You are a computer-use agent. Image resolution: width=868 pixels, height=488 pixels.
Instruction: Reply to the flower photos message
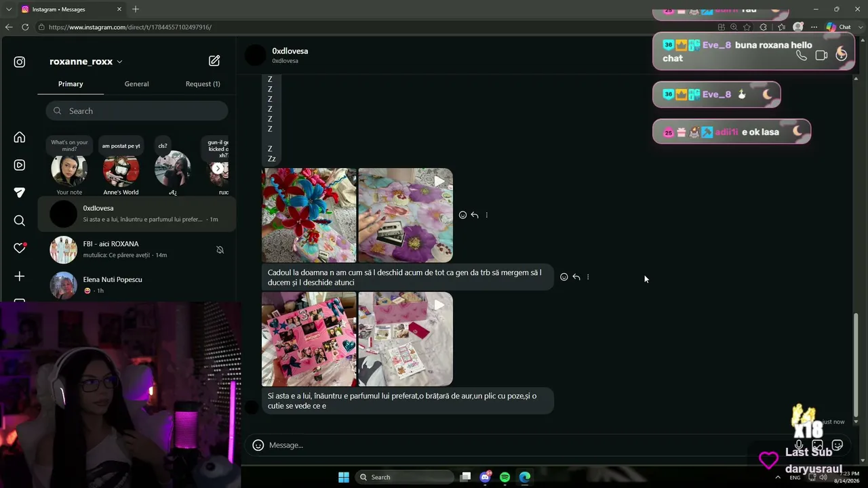point(475,215)
